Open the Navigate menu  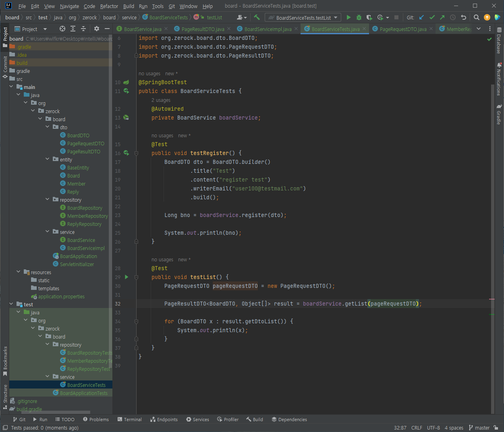(69, 6)
